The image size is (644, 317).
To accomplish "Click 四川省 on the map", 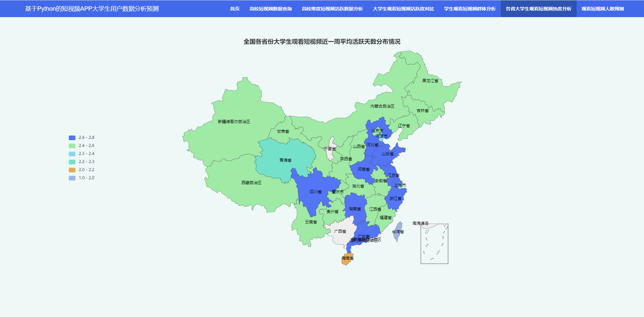I will click(x=316, y=192).
